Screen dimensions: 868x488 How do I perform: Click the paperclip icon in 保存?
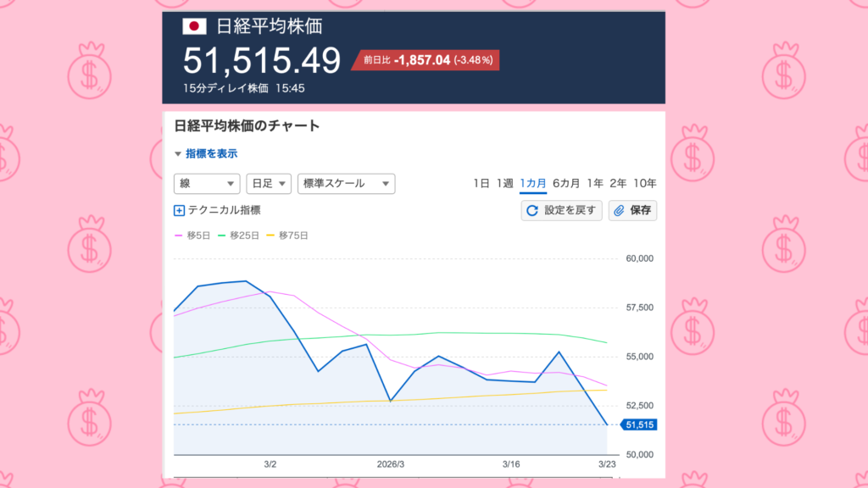tap(619, 211)
